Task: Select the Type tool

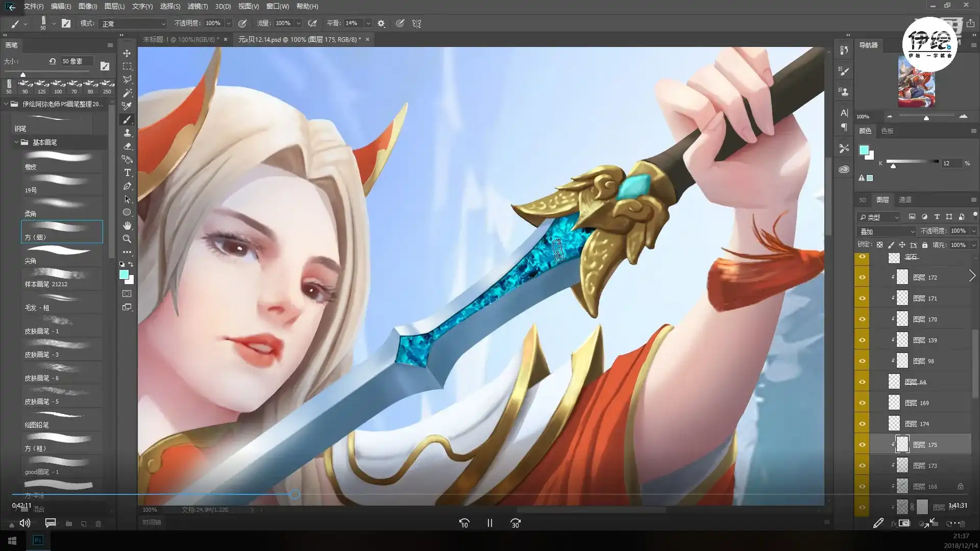Action: [x=127, y=173]
